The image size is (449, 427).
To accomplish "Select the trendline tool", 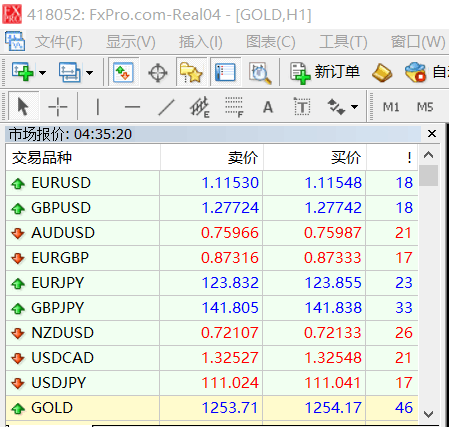I will pyautogui.click(x=166, y=107).
